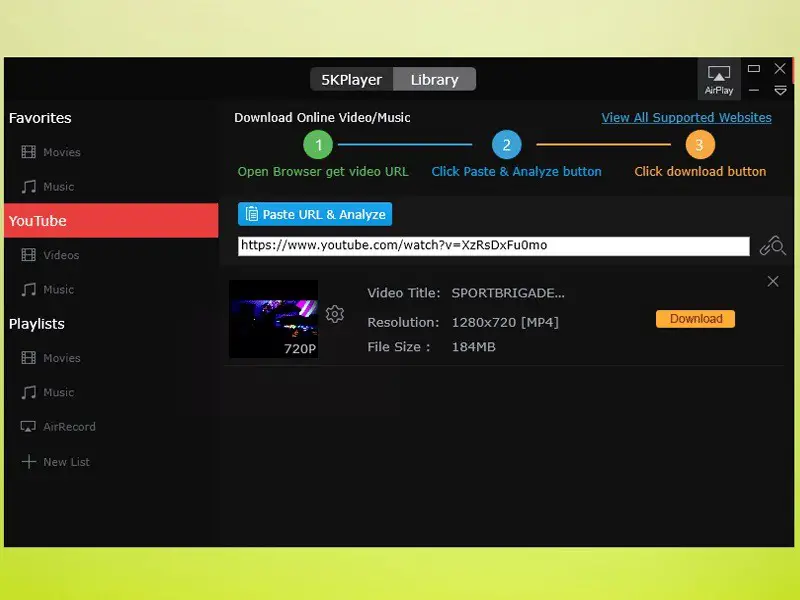The height and width of the screenshot is (600, 800).
Task: Click the 720P video thumbnail
Action: 273,319
